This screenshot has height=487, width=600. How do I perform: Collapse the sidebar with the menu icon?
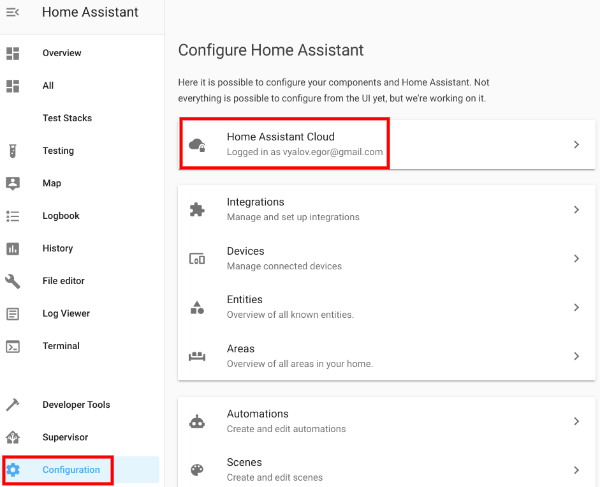click(x=13, y=12)
